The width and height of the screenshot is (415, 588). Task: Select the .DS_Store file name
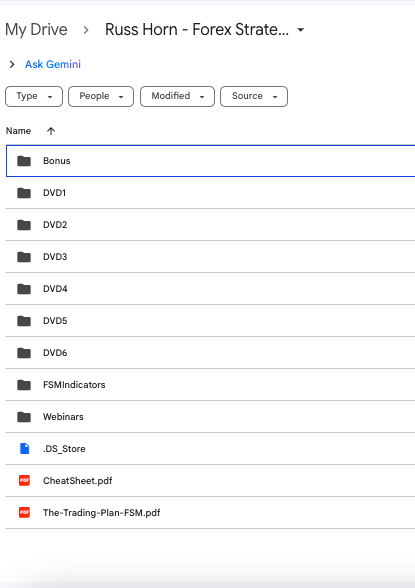[64, 448]
